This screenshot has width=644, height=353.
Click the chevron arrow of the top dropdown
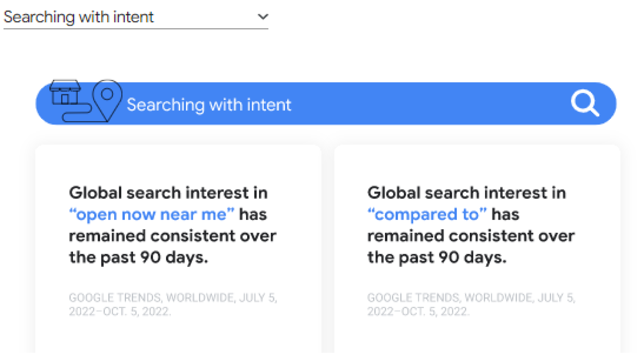pyautogui.click(x=263, y=17)
